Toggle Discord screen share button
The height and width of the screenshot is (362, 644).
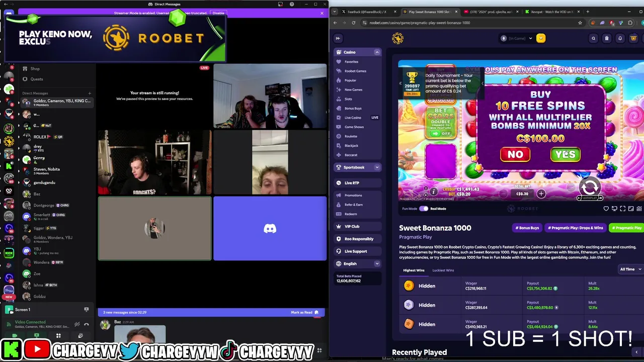36,336
